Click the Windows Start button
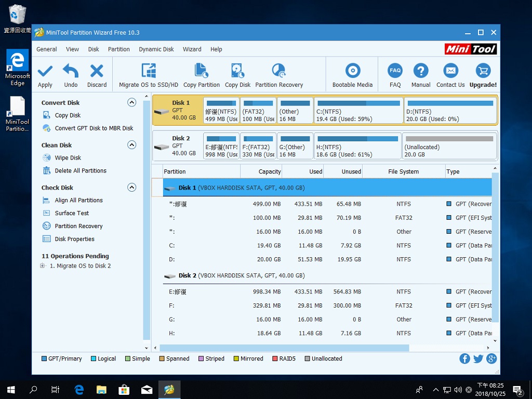 pos(11,390)
